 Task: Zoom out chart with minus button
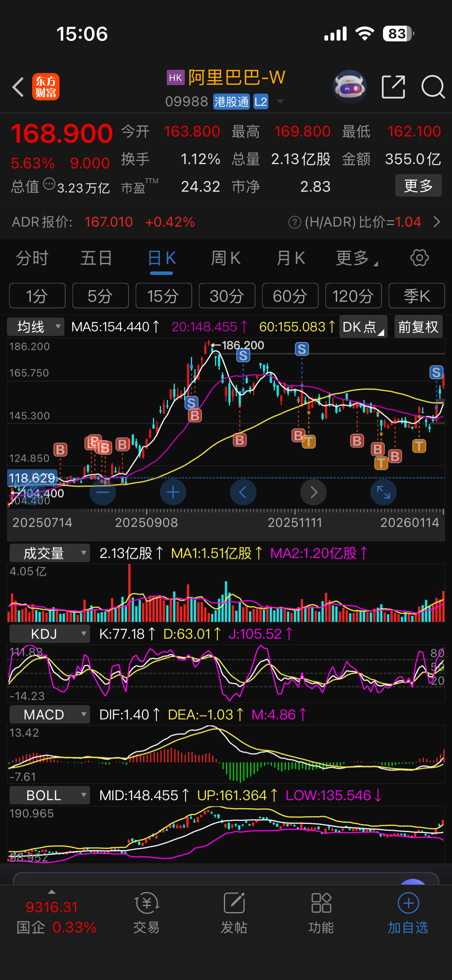pos(103,492)
